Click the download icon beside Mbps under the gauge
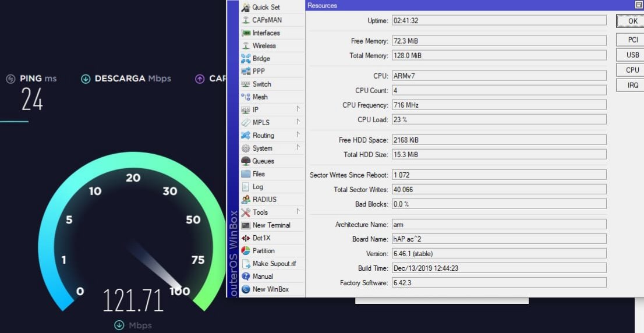Viewport: 644px width, 333px height. tap(119, 325)
